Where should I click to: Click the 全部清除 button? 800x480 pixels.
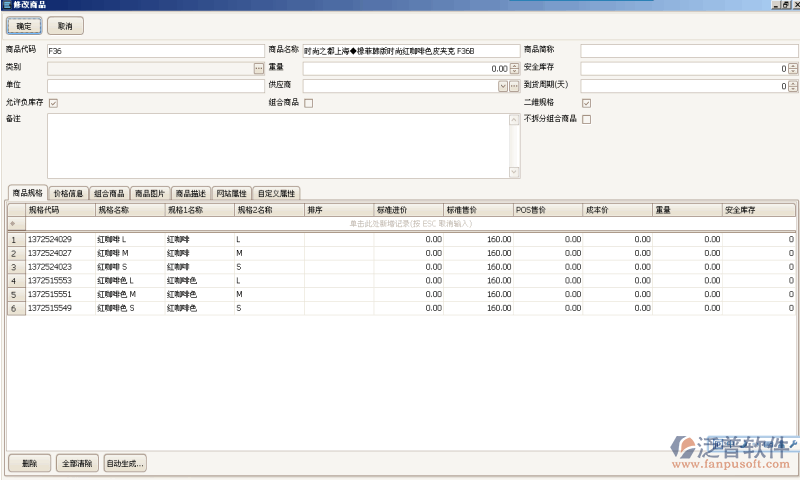pyautogui.click(x=77, y=463)
